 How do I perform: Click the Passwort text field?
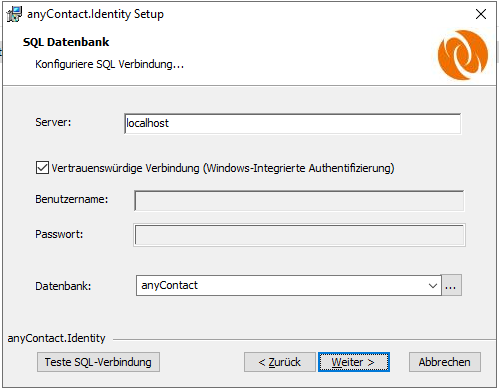point(299,235)
